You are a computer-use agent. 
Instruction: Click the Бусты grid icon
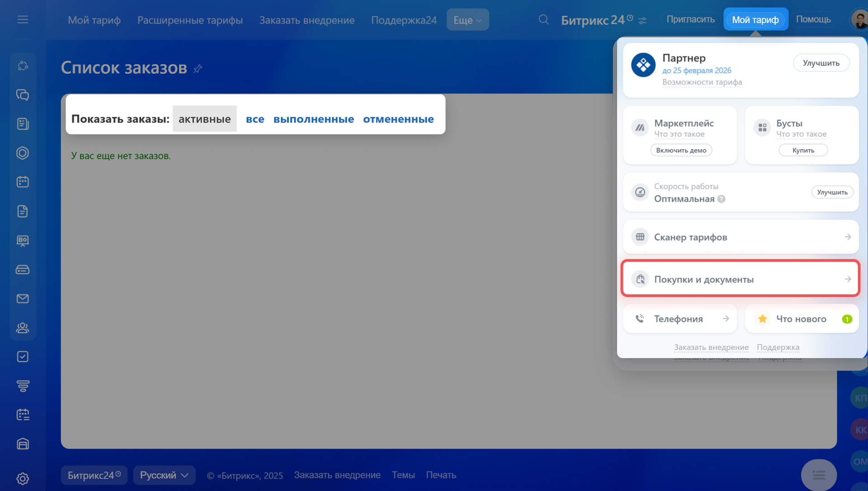coord(762,128)
